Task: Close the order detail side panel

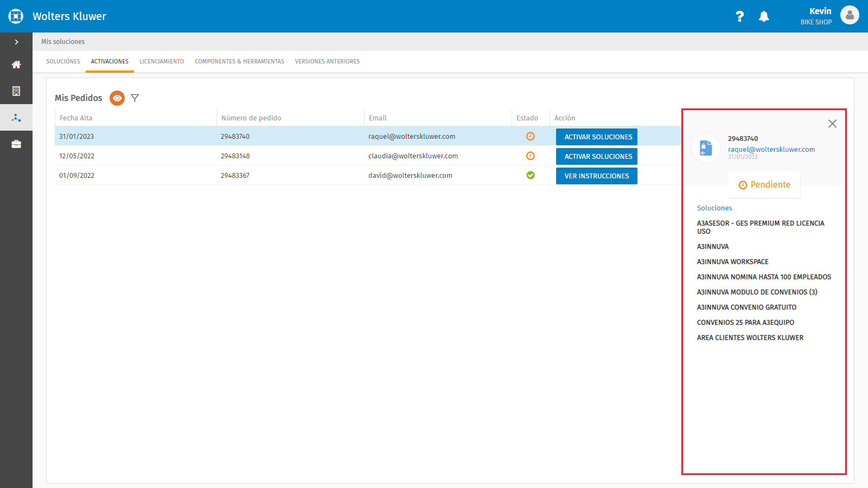Action: coord(832,124)
